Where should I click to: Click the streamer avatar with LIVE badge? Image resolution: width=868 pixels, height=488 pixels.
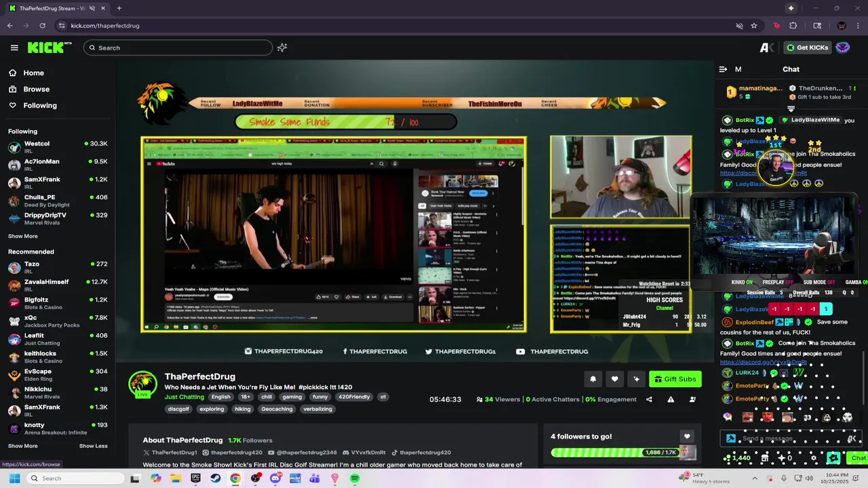[x=143, y=384]
